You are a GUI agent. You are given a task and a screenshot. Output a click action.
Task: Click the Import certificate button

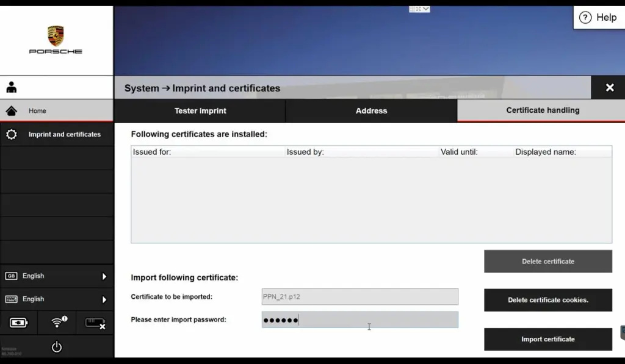(548, 339)
